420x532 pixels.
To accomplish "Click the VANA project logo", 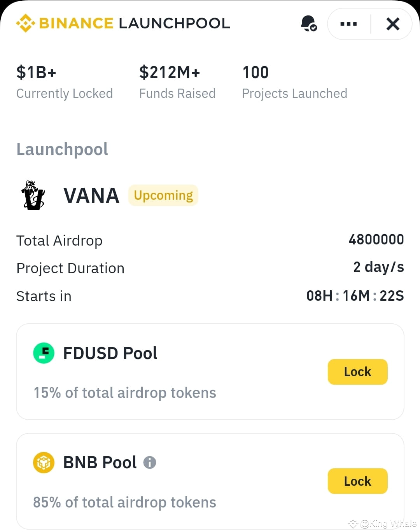I will click(33, 195).
